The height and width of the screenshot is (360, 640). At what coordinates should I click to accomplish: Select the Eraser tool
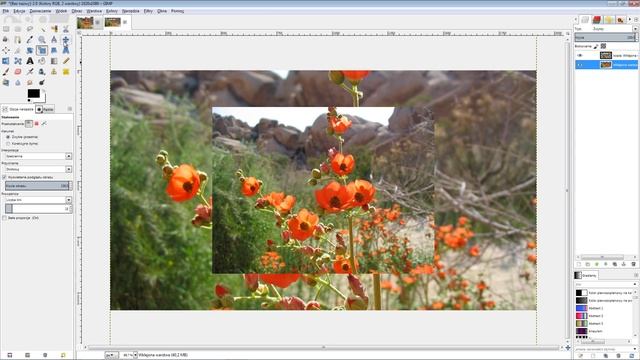click(x=18, y=71)
